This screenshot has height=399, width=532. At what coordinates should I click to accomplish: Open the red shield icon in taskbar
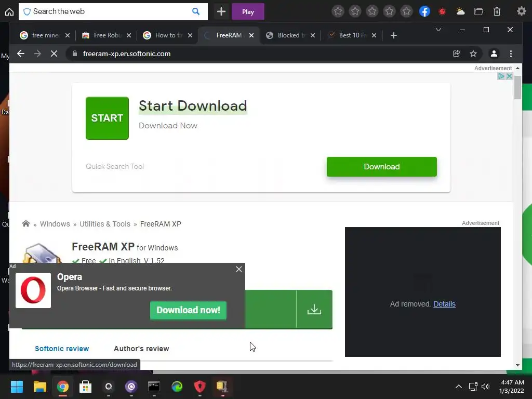pos(200,387)
